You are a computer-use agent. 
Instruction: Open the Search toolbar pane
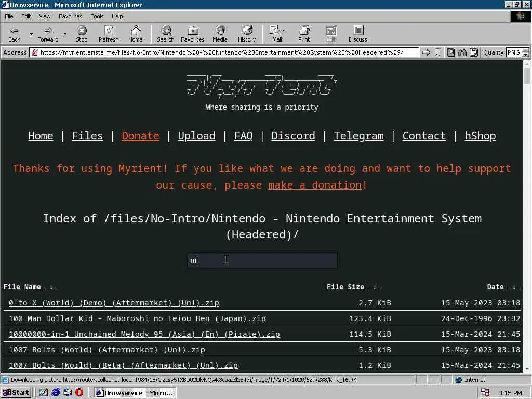point(166,34)
